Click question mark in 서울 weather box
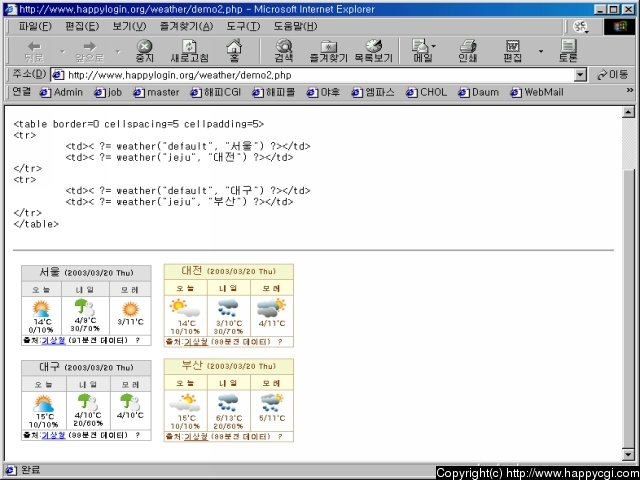The height and width of the screenshot is (480, 640). (138, 340)
